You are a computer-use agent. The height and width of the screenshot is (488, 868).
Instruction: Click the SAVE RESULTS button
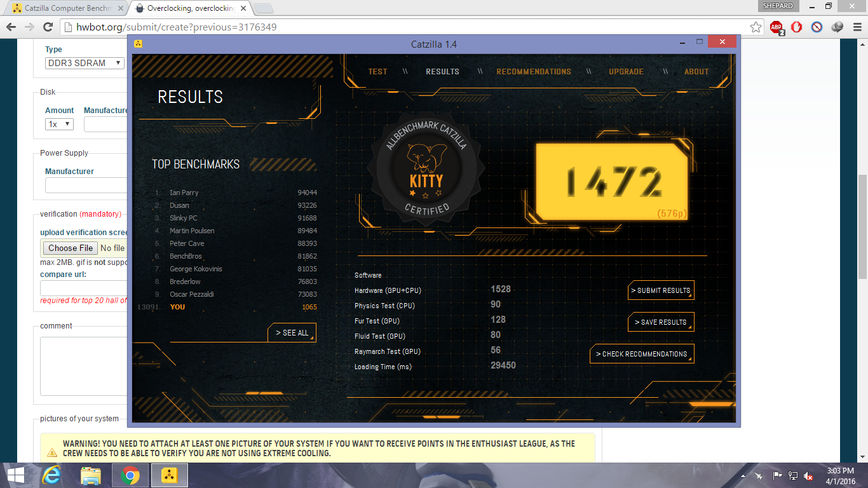click(x=661, y=322)
